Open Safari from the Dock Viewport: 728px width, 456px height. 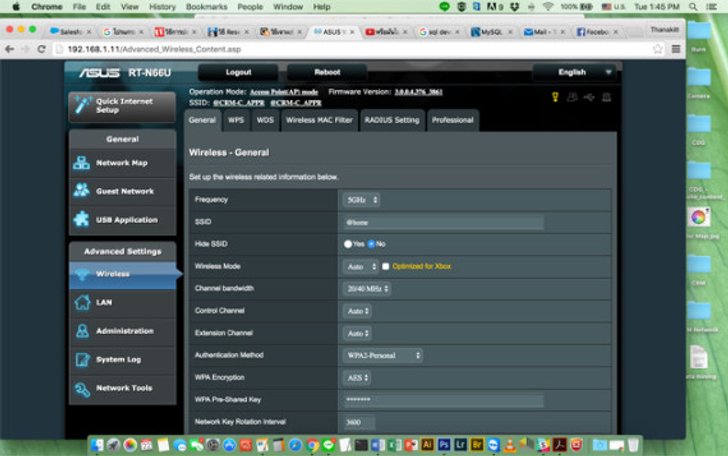click(x=295, y=445)
